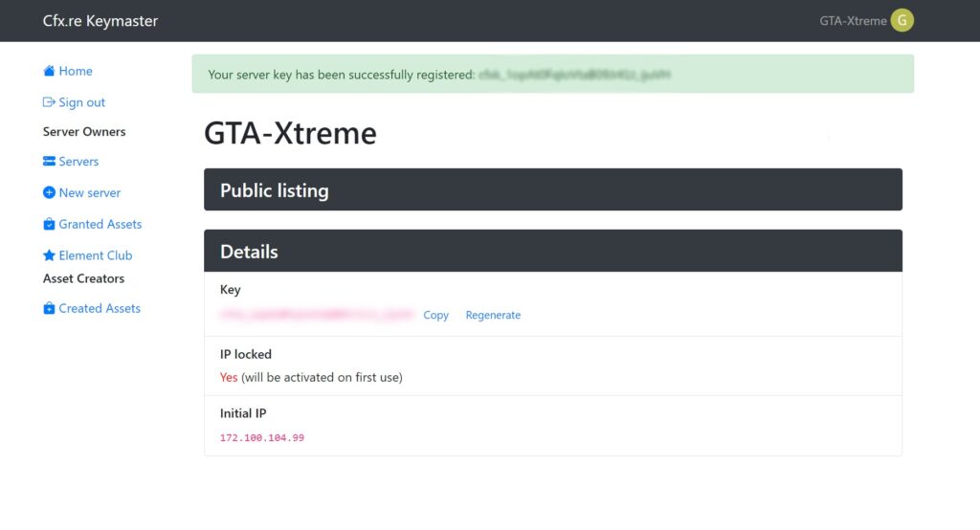Click the blurred key value under Key

click(x=317, y=315)
